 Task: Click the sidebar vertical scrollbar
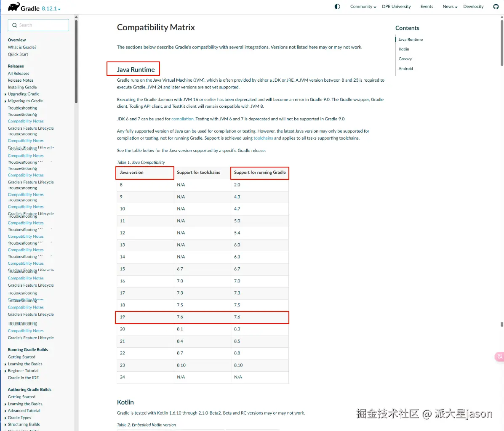coord(76,61)
